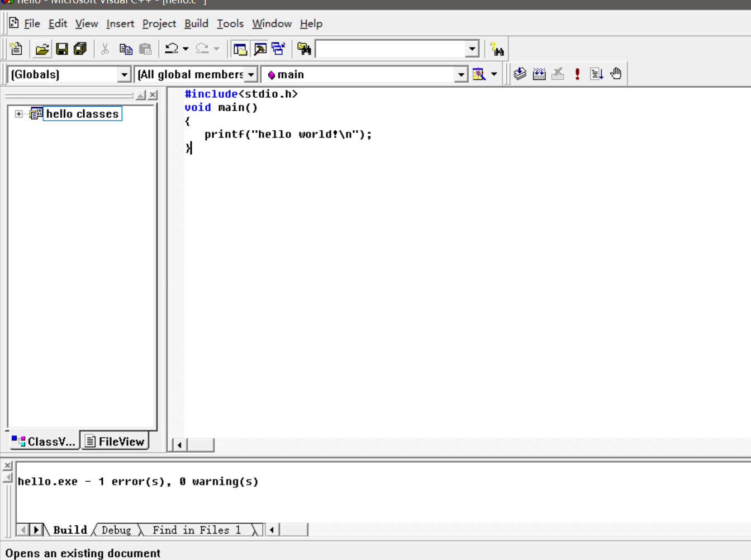Open the Build menu

pyautogui.click(x=196, y=23)
